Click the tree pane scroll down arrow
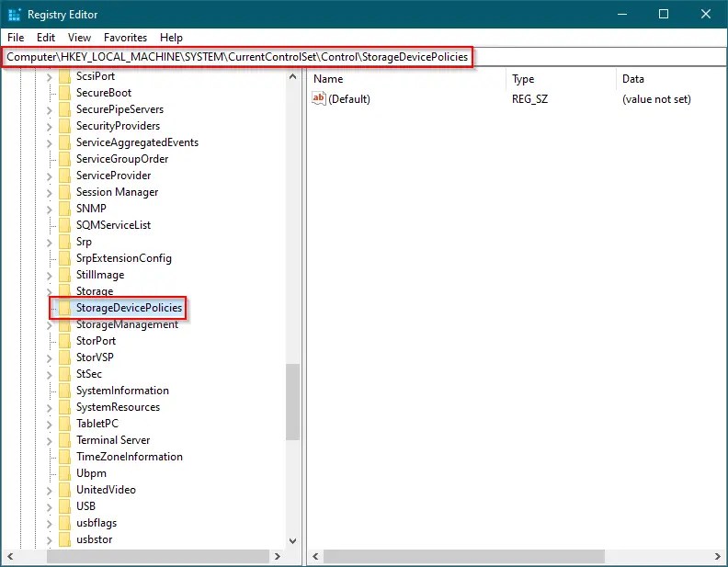Image resolution: width=728 pixels, height=567 pixels. (292, 540)
